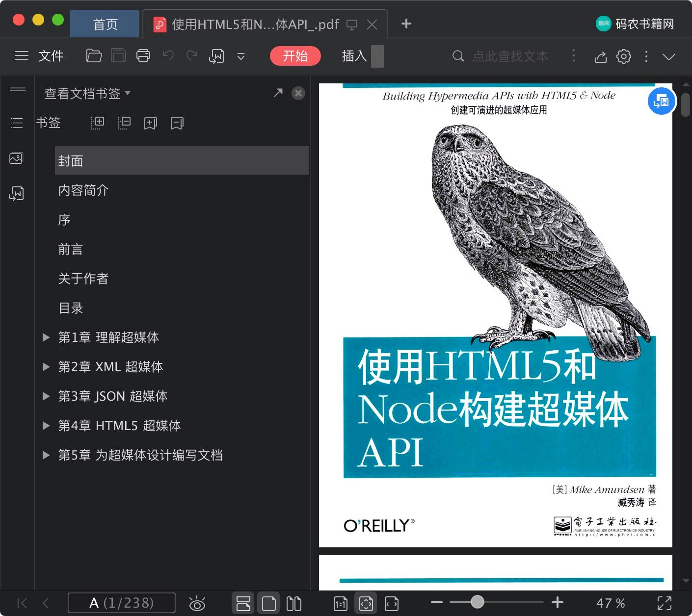Image resolution: width=692 pixels, height=616 pixels.
Task: Set zoom to actual size 1:1
Action: pos(340,604)
